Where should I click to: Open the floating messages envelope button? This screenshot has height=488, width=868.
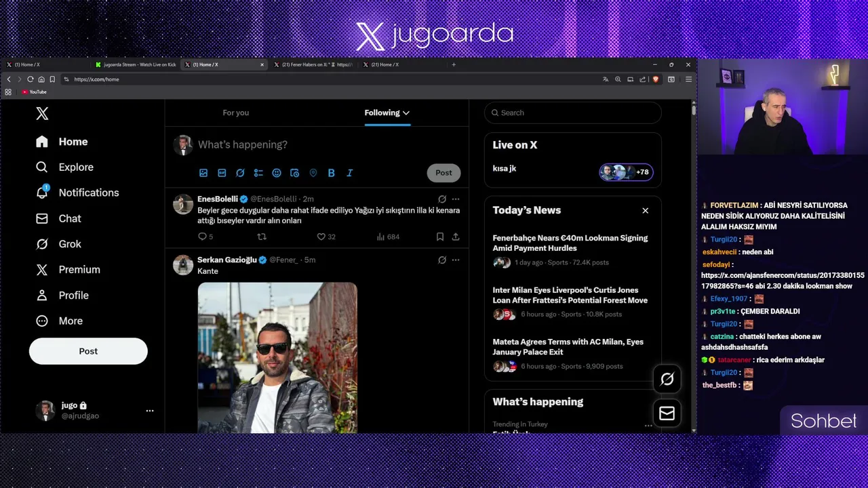pos(667,413)
